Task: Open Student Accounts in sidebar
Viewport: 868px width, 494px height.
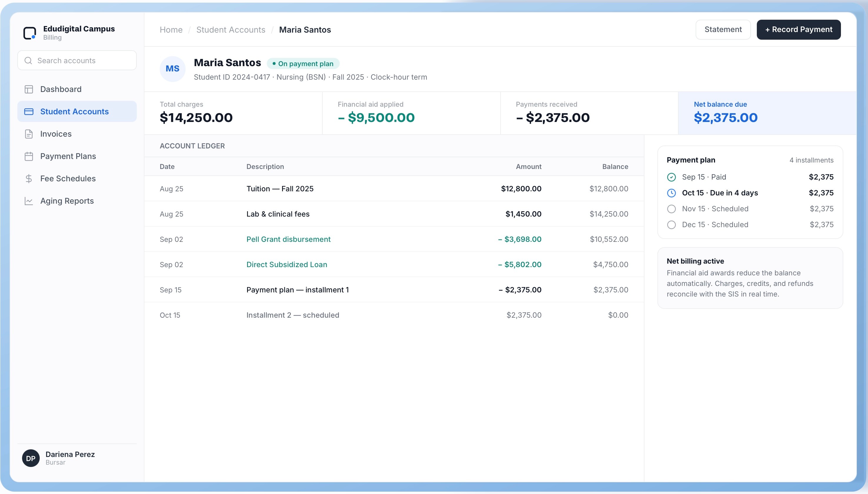Action: [77, 112]
